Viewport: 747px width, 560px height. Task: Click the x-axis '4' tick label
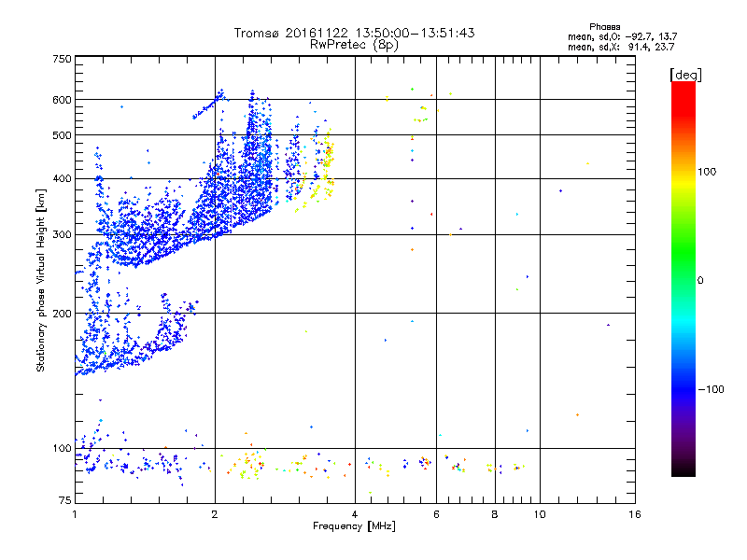(355, 514)
